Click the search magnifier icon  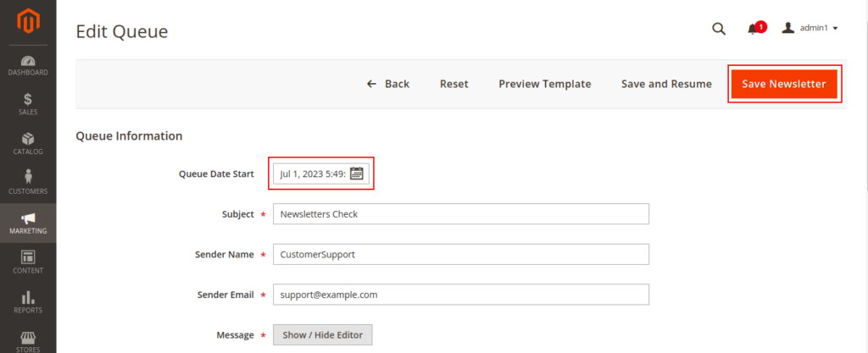(x=718, y=29)
